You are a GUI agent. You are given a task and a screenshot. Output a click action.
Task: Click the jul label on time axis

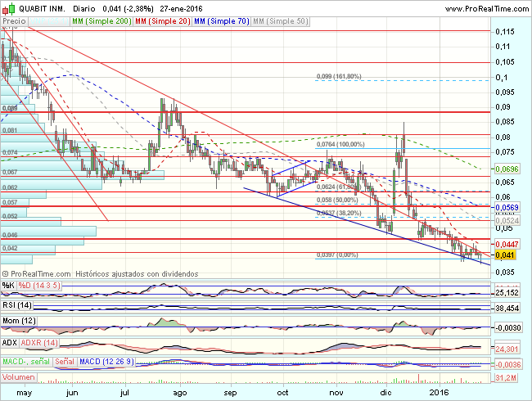tap(124, 393)
